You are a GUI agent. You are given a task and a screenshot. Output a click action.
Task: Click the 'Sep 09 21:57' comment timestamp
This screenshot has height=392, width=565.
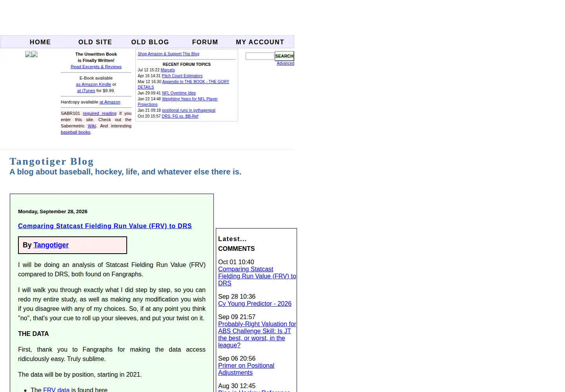click(237, 317)
